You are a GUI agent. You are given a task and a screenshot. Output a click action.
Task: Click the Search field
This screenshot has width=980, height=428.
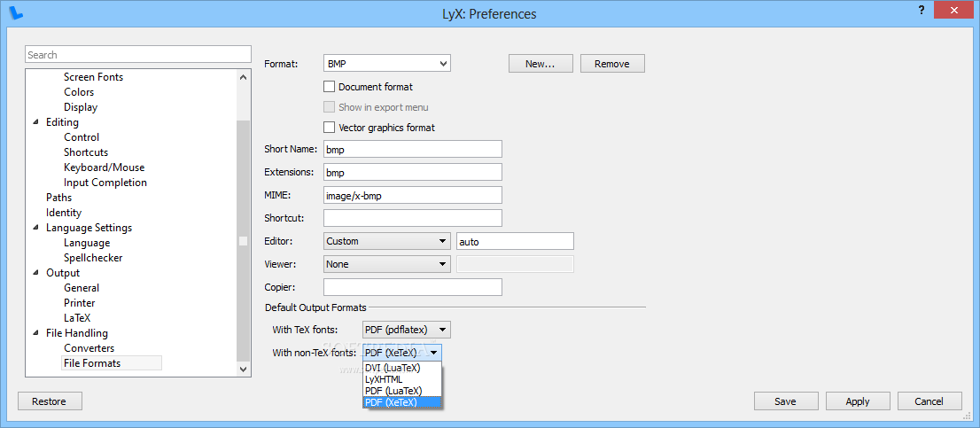138,54
